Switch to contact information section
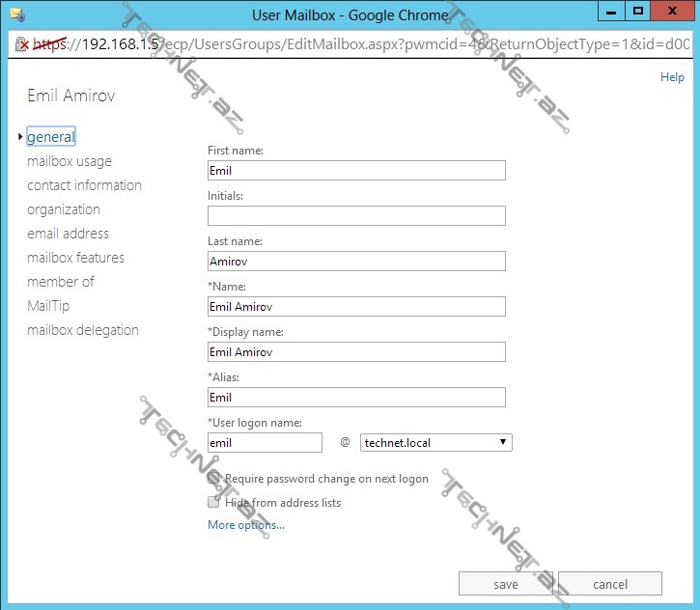The width and height of the screenshot is (700, 610). 84,185
